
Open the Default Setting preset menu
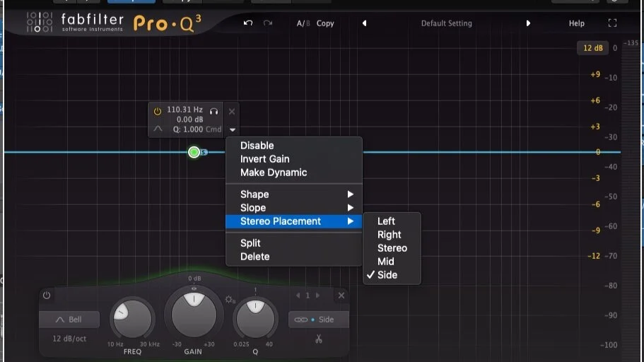click(x=447, y=23)
